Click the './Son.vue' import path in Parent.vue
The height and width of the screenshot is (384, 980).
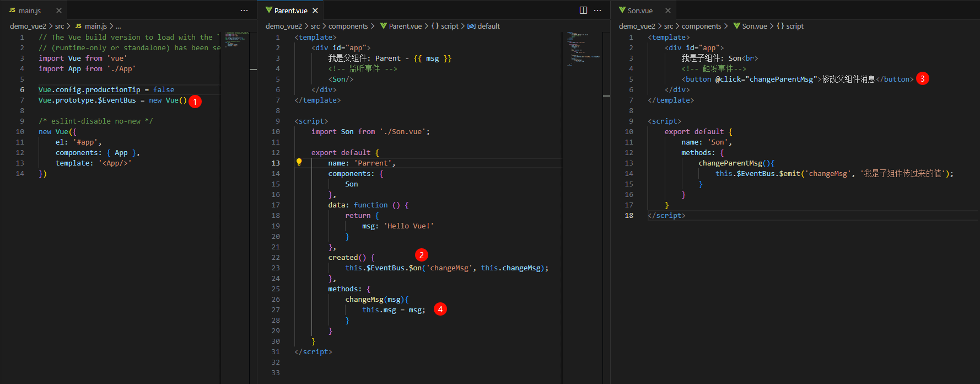(x=402, y=131)
